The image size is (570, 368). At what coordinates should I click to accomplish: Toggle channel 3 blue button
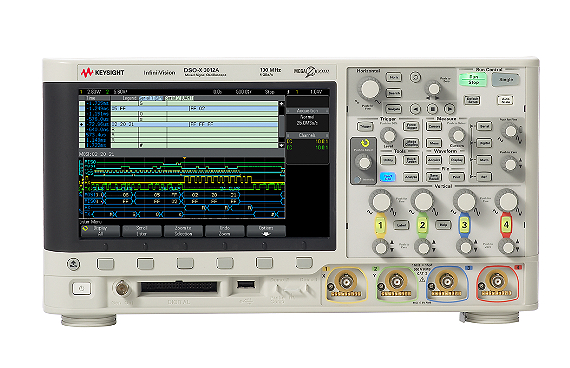point(464,225)
